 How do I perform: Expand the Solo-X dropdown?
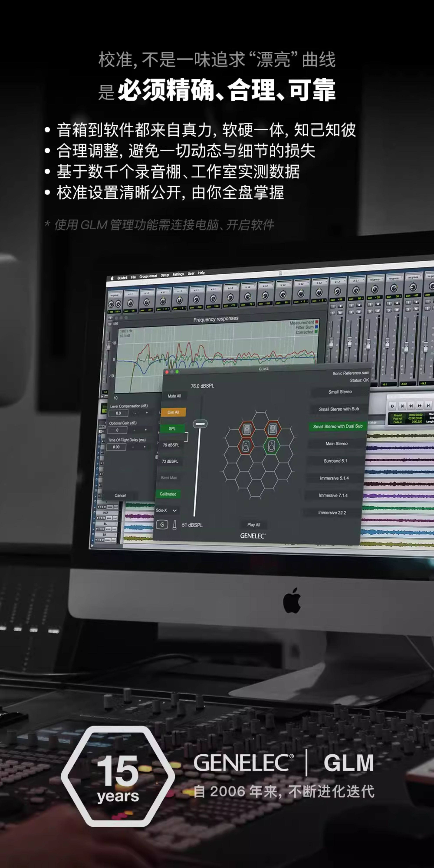[x=166, y=510]
